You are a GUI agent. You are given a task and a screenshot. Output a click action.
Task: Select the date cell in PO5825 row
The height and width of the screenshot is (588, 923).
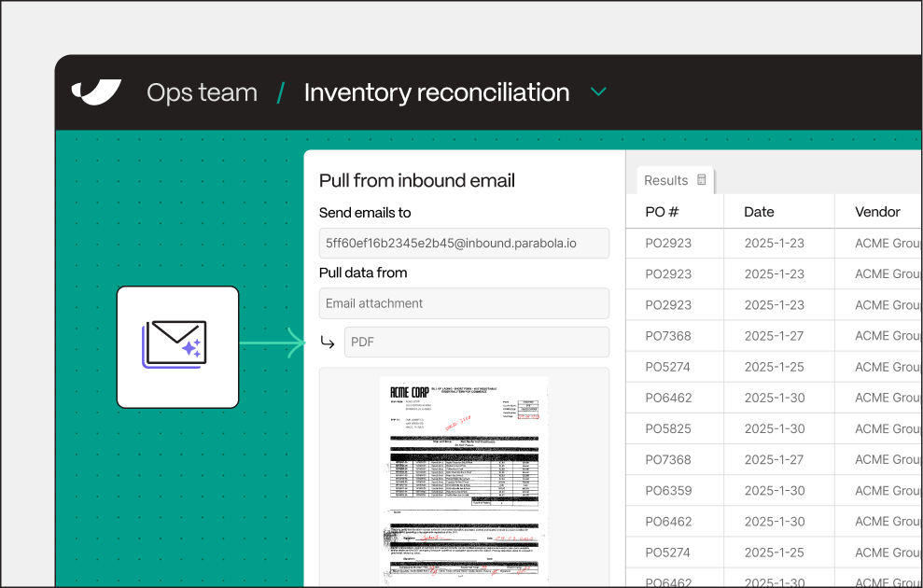tap(778, 428)
